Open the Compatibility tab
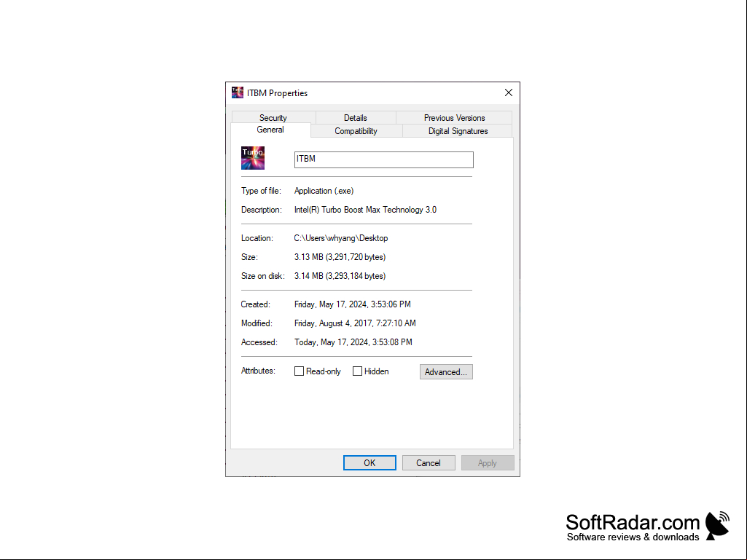The height and width of the screenshot is (560, 747). pyautogui.click(x=356, y=131)
